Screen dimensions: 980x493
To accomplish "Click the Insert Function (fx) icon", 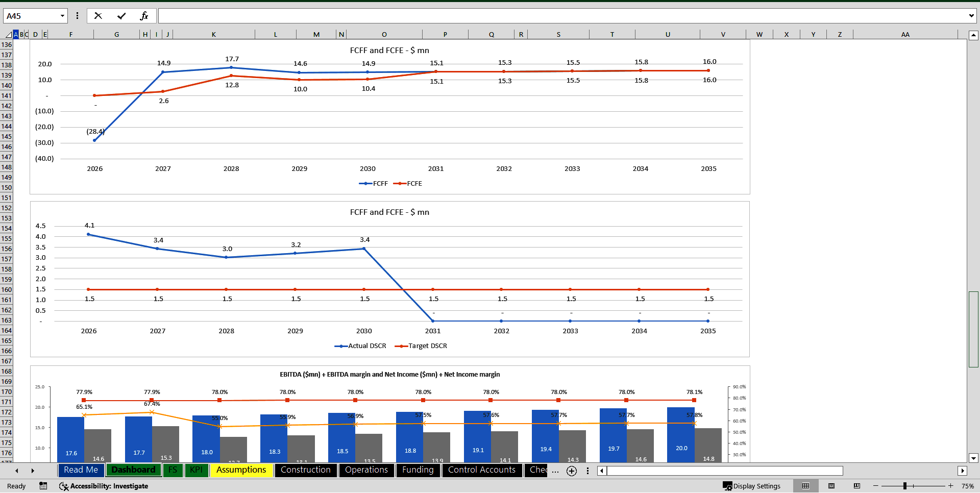I will point(144,15).
